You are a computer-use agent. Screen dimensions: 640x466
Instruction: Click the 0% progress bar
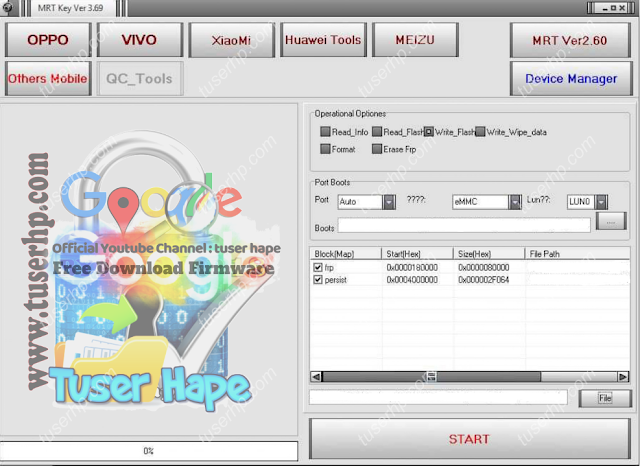pos(149,451)
